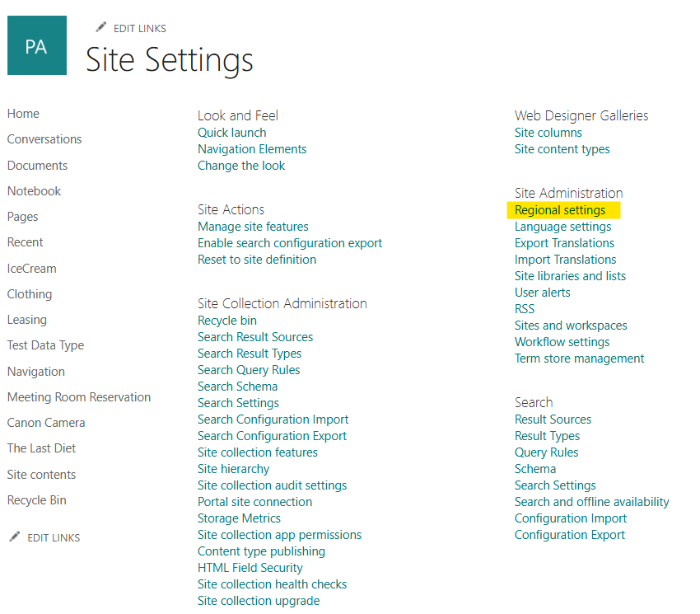Open the Site collection features link
700x614 pixels.
[x=257, y=452]
